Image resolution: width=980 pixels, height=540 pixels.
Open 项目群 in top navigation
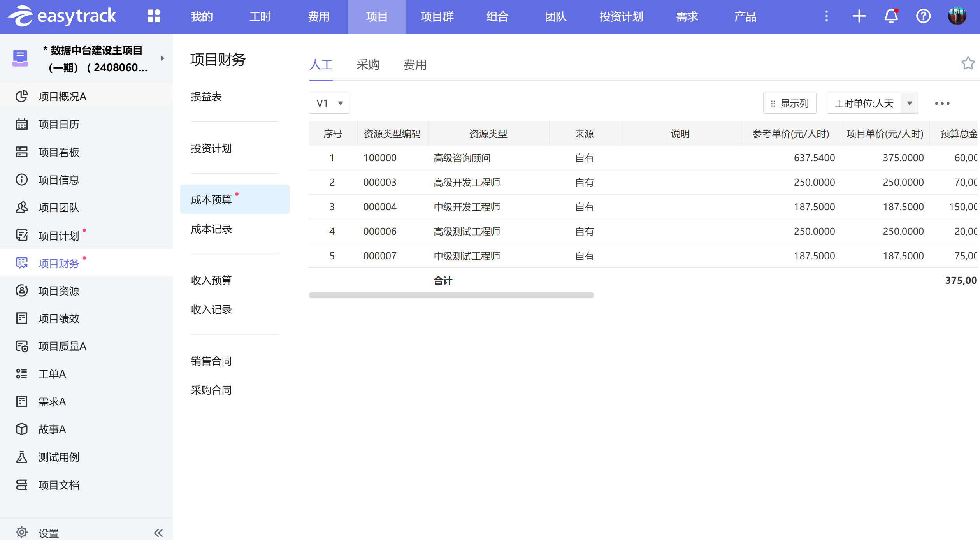437,17
